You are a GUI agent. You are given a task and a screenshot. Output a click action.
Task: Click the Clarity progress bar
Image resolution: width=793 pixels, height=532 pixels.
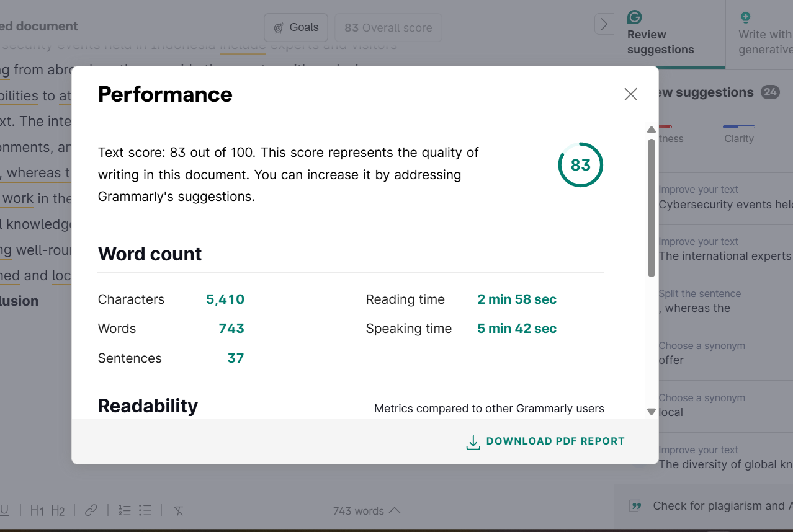pos(738,126)
